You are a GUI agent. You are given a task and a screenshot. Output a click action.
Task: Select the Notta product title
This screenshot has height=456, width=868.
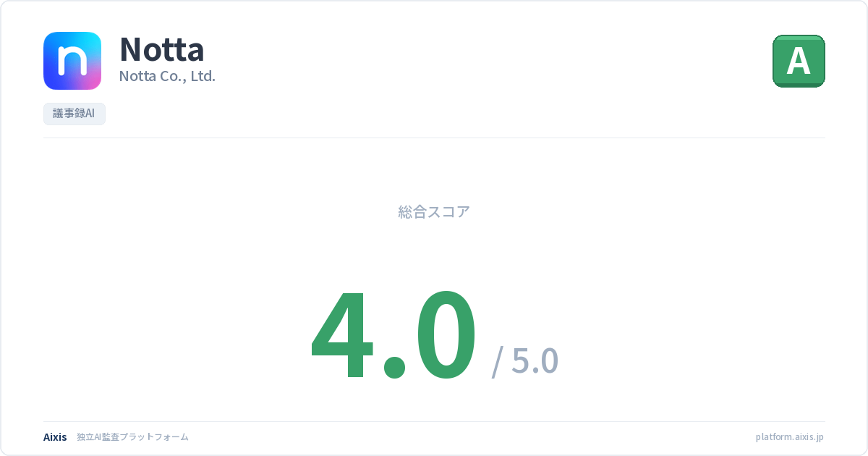coord(161,49)
